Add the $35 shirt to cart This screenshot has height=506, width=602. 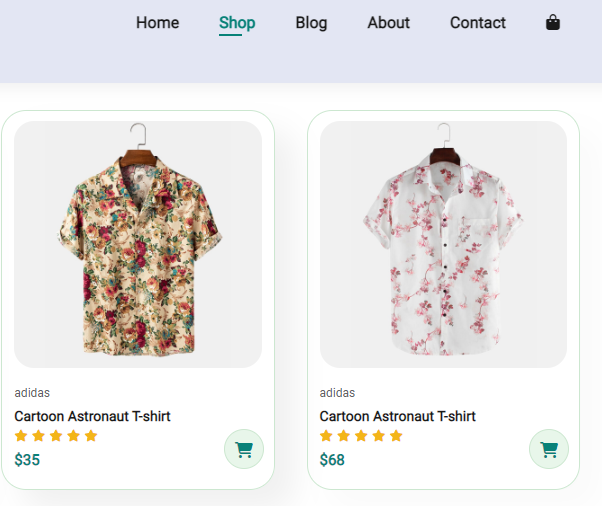click(244, 449)
